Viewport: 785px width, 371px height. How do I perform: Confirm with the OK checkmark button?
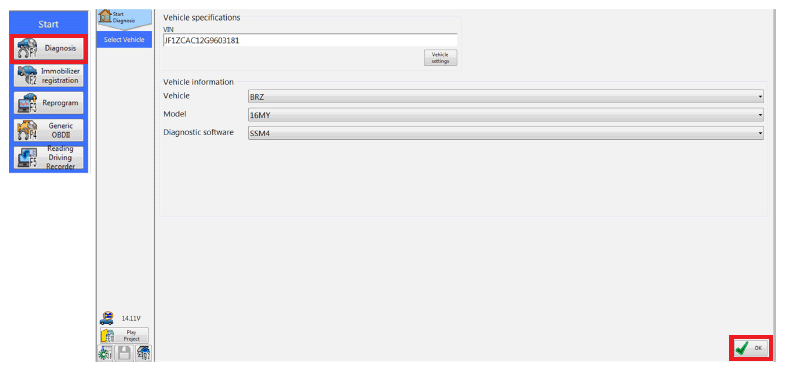750,347
